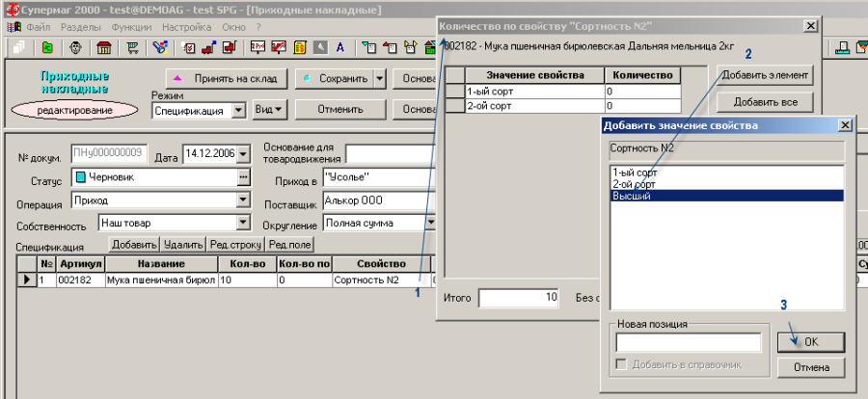The height and width of the screenshot is (399, 868).
Task: Select Высший in the value list
Action: (727, 196)
